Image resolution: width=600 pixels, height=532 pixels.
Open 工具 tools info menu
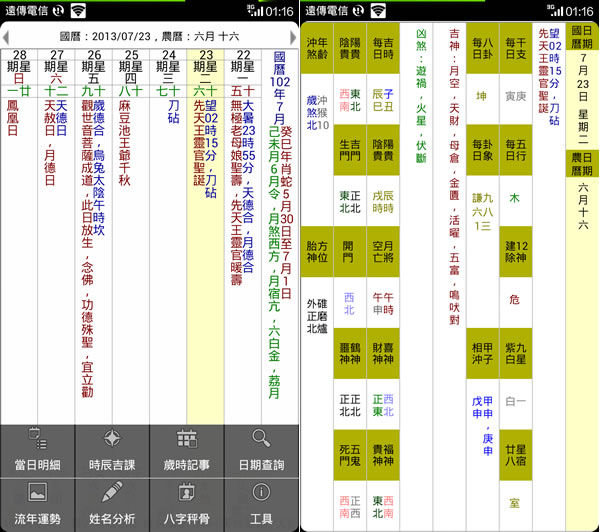click(x=261, y=505)
